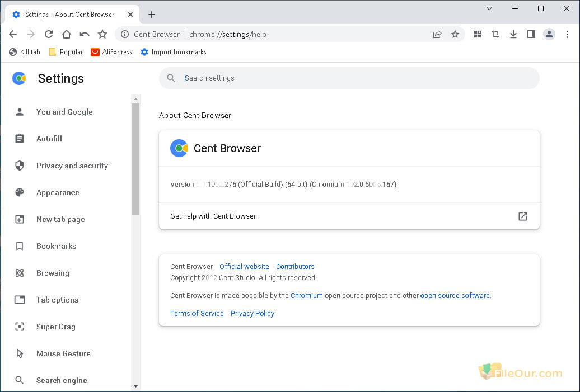Follow the Chromium link
Viewport: 580px width, 392px height.
point(307,296)
